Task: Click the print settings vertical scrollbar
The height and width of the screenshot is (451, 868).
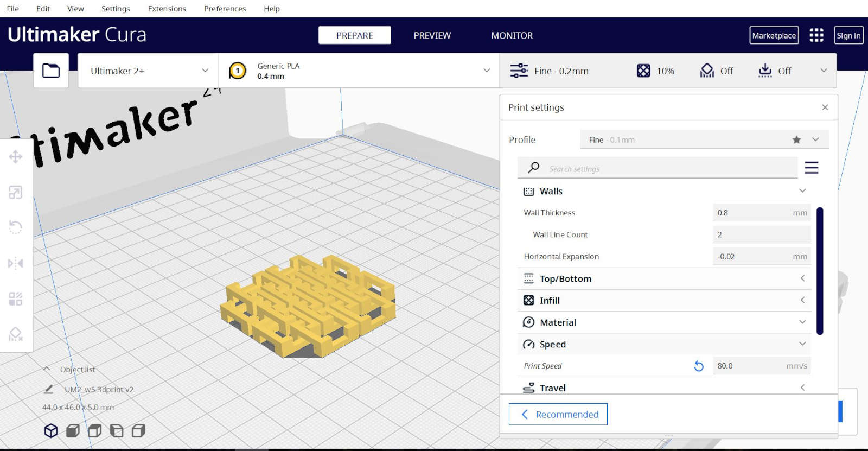Action: [x=820, y=271]
